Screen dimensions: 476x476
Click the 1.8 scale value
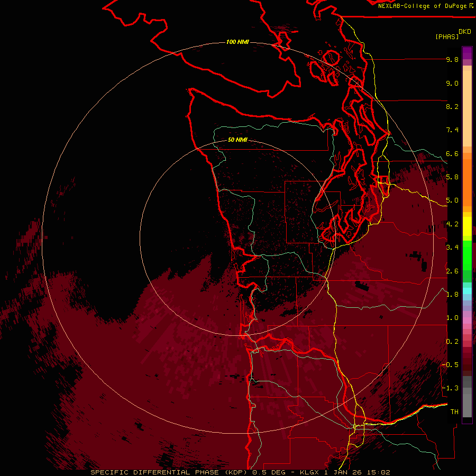452,295
